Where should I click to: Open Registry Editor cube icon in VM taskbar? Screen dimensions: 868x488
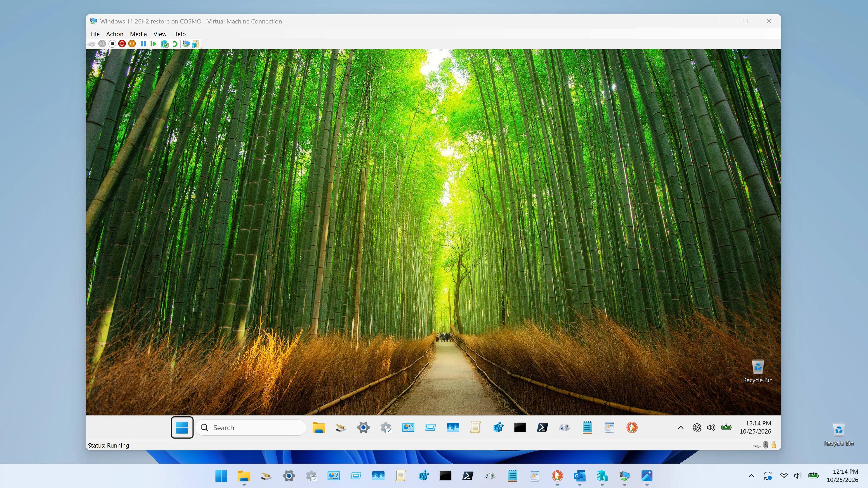tap(498, 427)
